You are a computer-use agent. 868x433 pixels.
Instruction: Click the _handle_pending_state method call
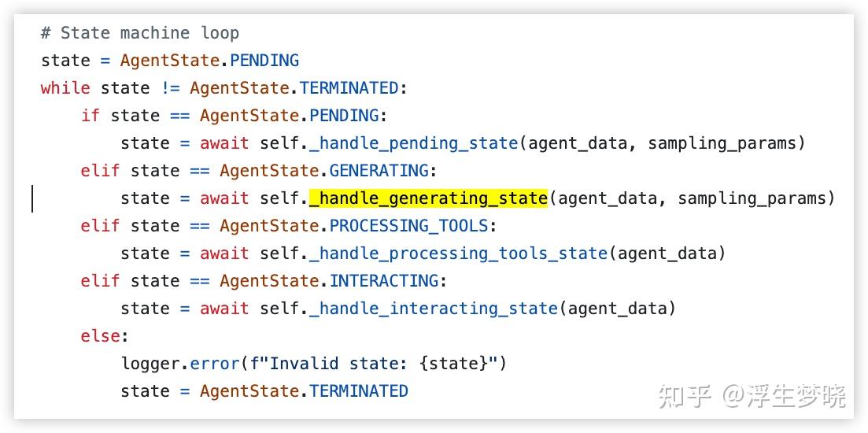[x=413, y=142]
